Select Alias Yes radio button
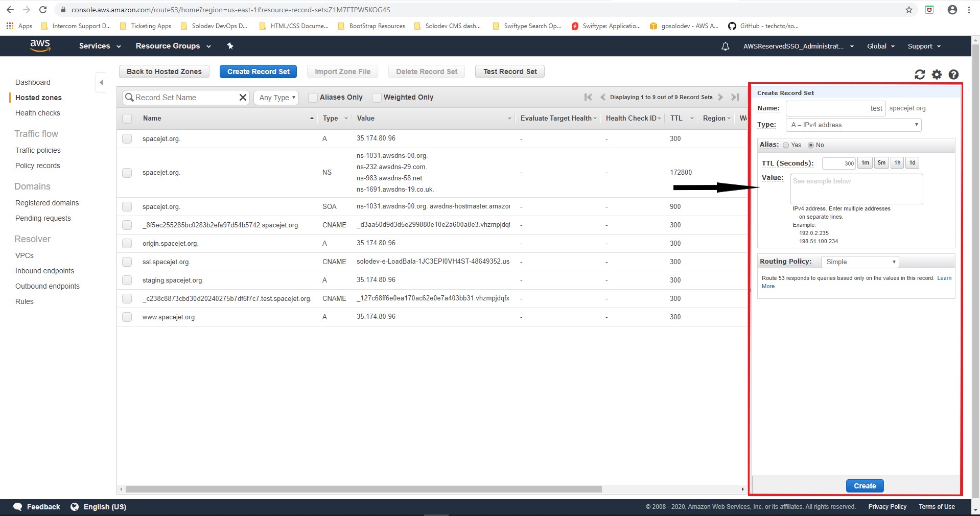 pos(786,145)
